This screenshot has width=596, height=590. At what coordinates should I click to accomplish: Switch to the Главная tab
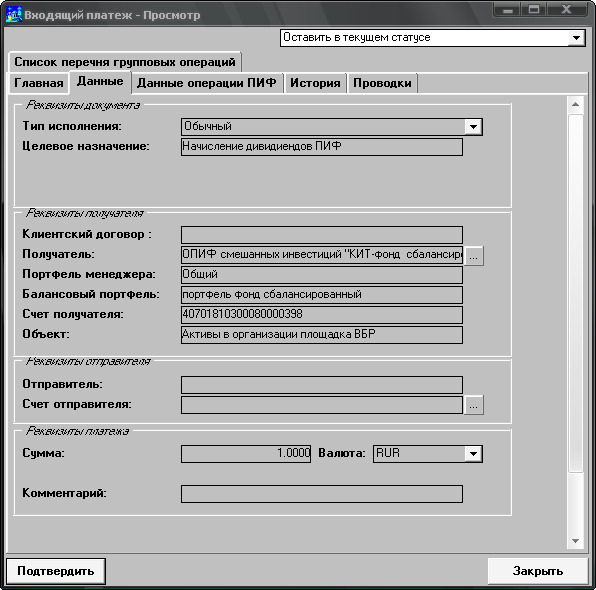click(38, 83)
